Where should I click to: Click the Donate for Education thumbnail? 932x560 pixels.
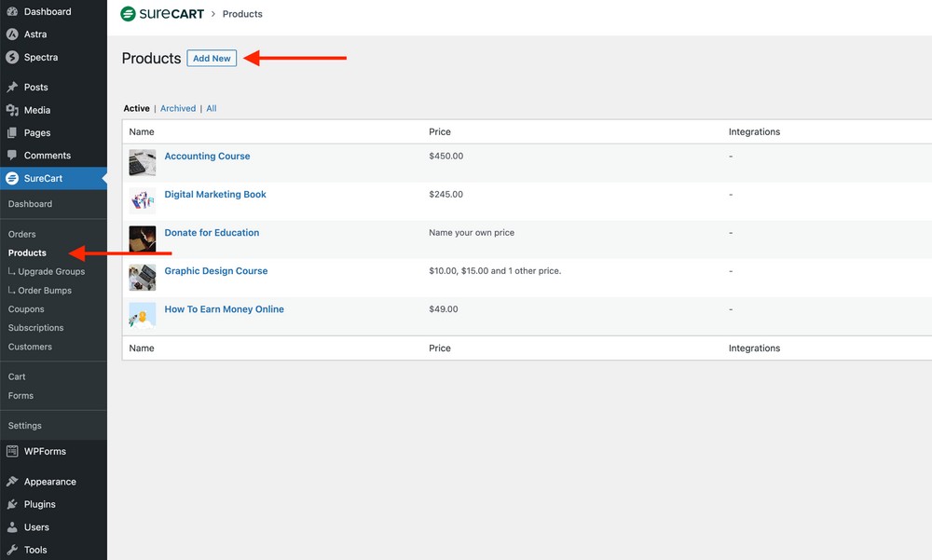[143, 239]
